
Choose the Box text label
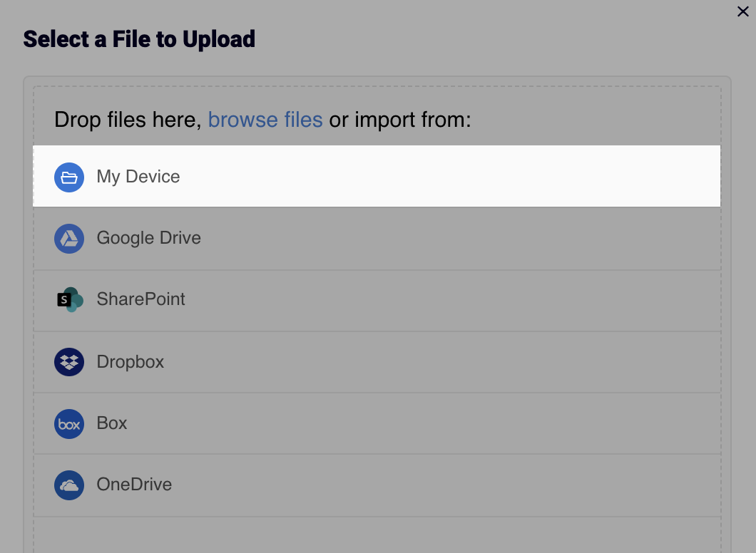pos(112,423)
